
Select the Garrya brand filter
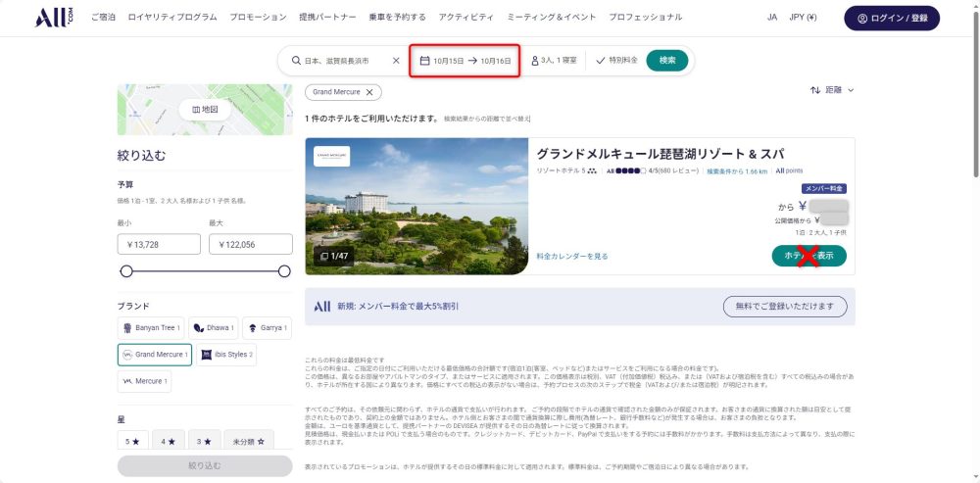[267, 328]
